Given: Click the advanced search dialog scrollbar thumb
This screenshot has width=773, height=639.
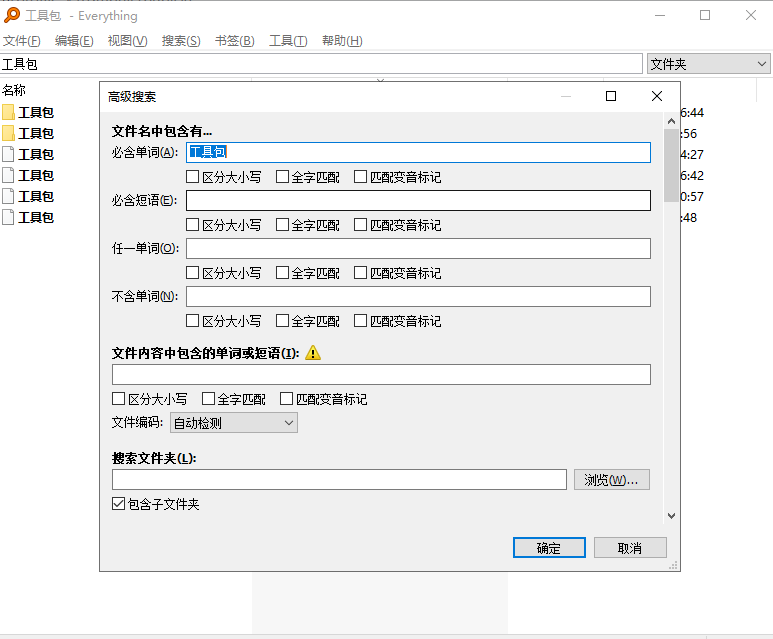Looking at the screenshot, I should click(671, 166).
